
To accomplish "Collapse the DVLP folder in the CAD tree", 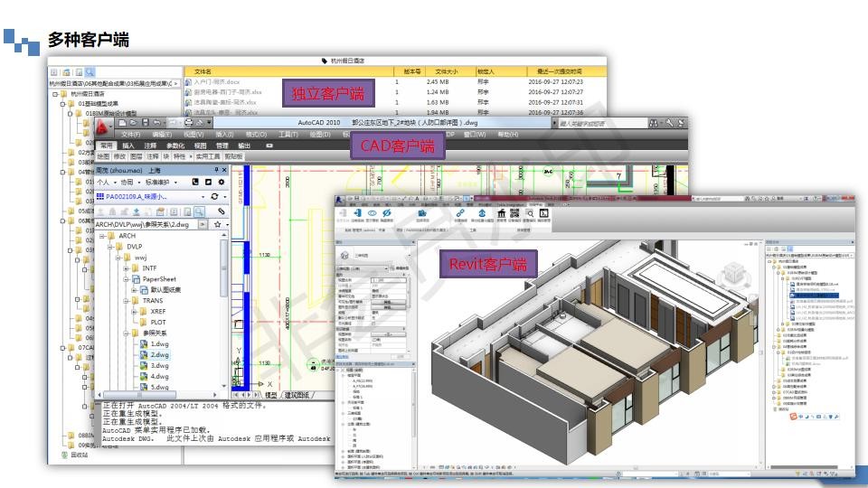I will (x=110, y=247).
